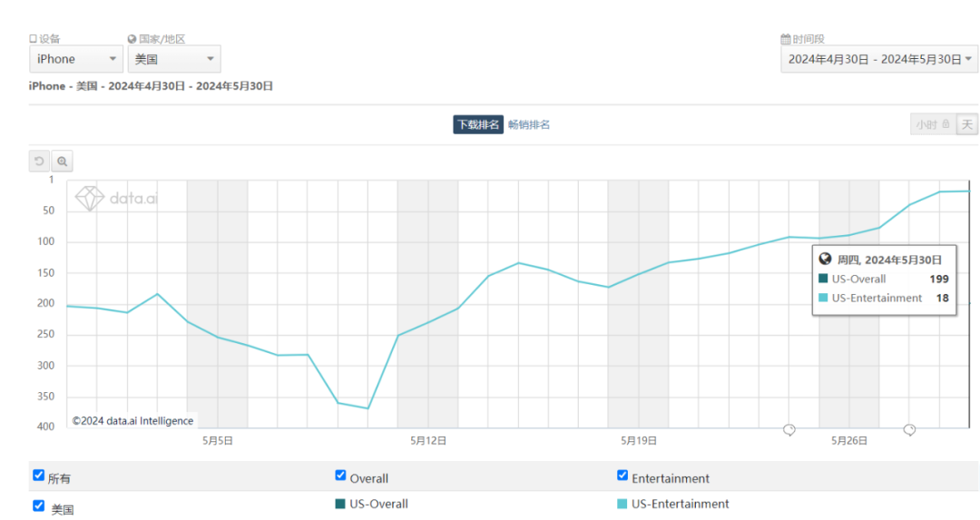Click the US-Entertainment legend color swatch
This screenshot has height=520, width=980.
pyautogui.click(x=622, y=504)
